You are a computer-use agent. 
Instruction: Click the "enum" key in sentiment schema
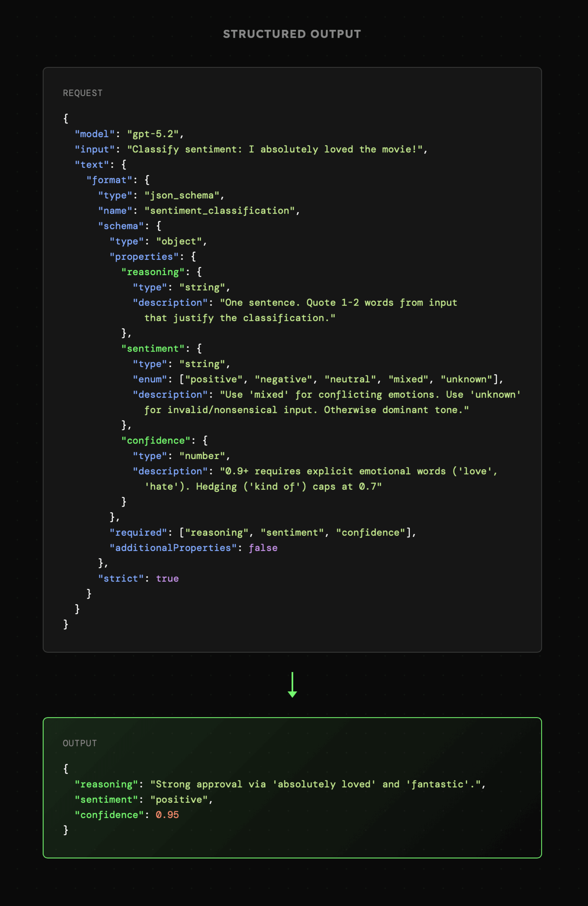[x=150, y=379]
